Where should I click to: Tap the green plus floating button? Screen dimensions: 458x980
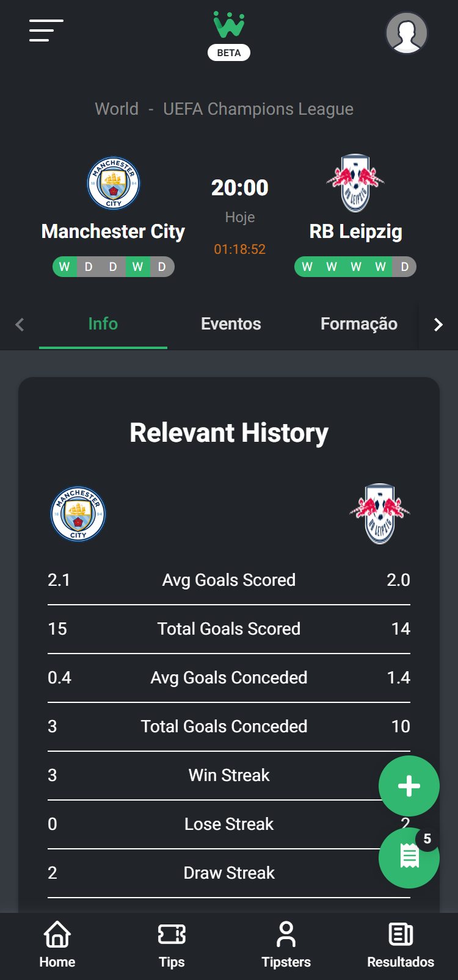(409, 786)
